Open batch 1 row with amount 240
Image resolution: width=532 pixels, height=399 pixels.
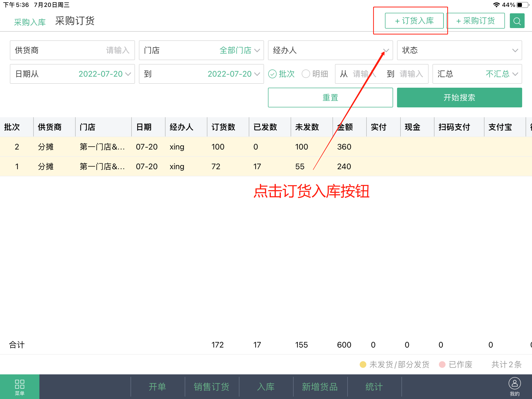click(x=266, y=166)
